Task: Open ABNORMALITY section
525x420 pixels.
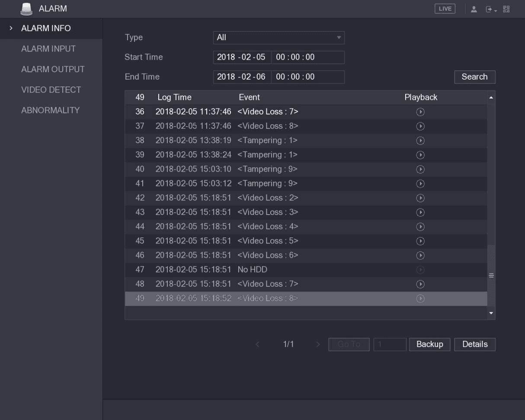Action: click(x=50, y=110)
